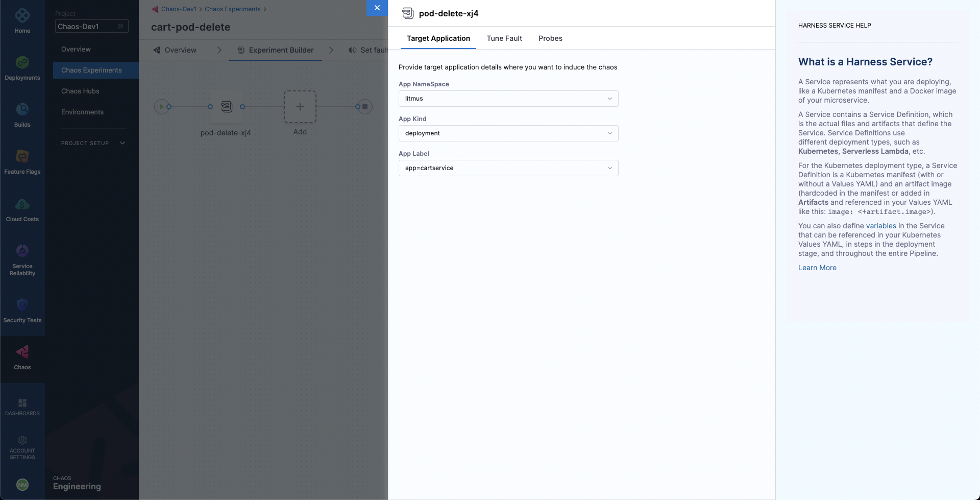Image resolution: width=980 pixels, height=500 pixels.
Task: Click the cart-pod-delete experiment title
Action: (190, 27)
